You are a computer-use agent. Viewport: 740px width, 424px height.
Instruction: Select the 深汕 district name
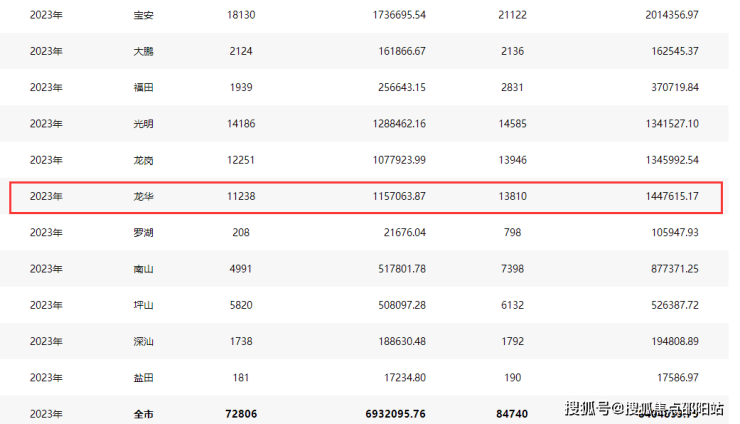pos(143,342)
